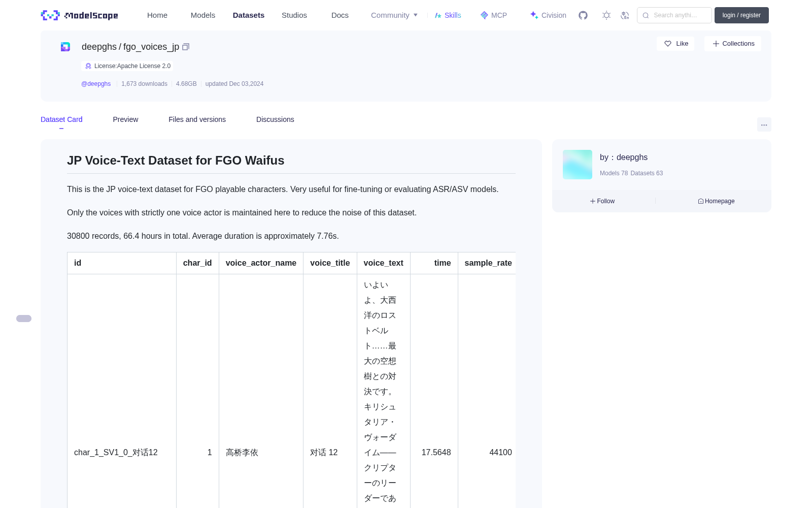This screenshot has height=508, width=812.
Task: Click the deepghs / fgo_voices_jp title
Action: click(x=130, y=47)
